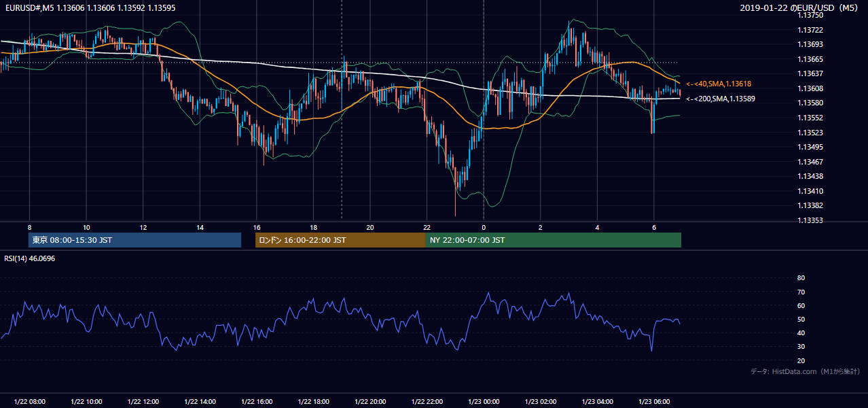Click price axis label 1.13552
This screenshot has height=408, width=868.
(810, 118)
